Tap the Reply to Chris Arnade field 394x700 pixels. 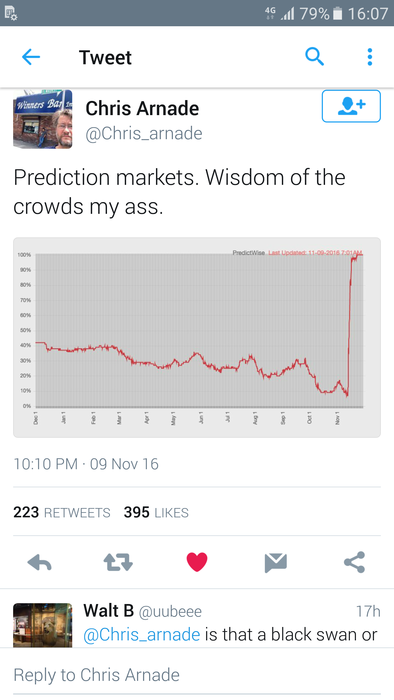pyautogui.click(x=197, y=675)
